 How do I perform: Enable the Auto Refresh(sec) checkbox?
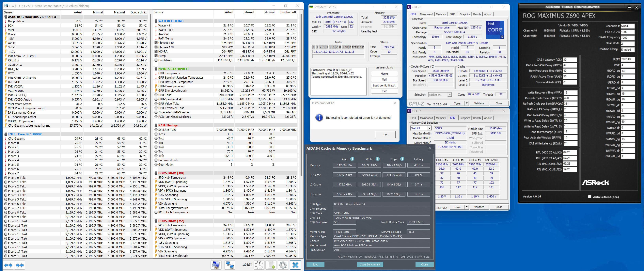(x=589, y=197)
